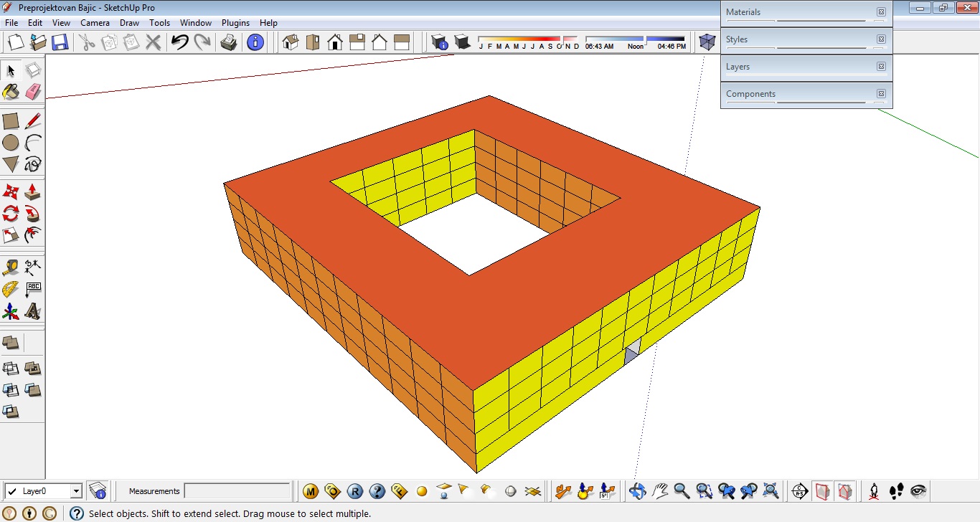Select the Scale tool
The height and width of the screenshot is (522, 980).
[x=11, y=235]
